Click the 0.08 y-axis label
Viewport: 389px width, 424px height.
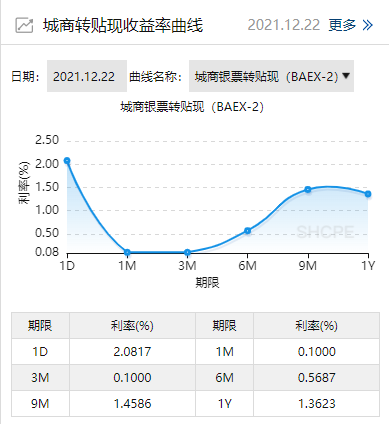pos(47,252)
